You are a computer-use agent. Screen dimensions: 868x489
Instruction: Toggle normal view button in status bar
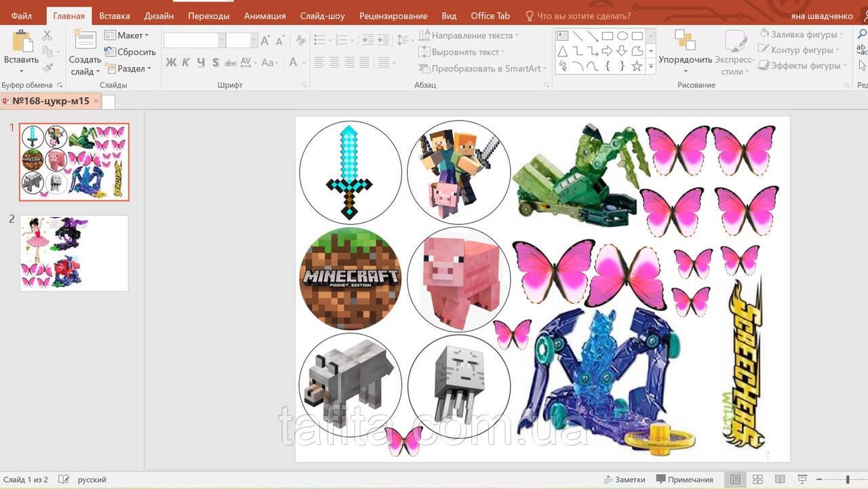click(735, 480)
